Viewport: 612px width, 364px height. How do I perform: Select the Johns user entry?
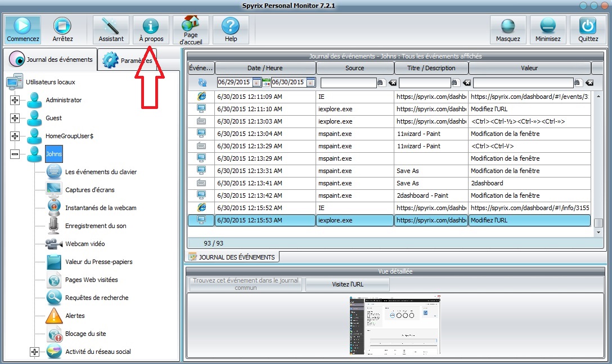pyautogui.click(x=54, y=154)
